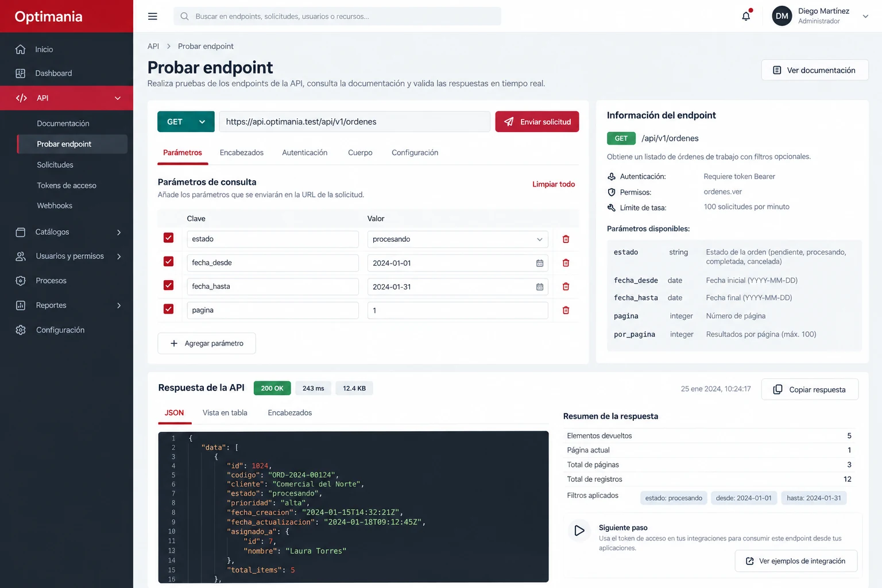This screenshot has width=882, height=588.
Task: Click the DM user avatar
Action: (782, 16)
